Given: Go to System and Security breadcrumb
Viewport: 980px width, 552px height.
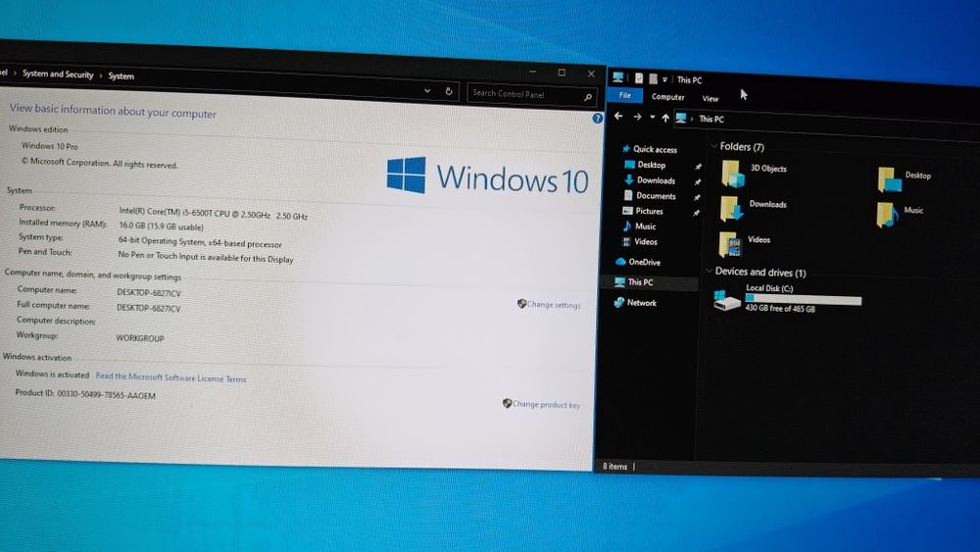Looking at the screenshot, I should coord(58,74).
